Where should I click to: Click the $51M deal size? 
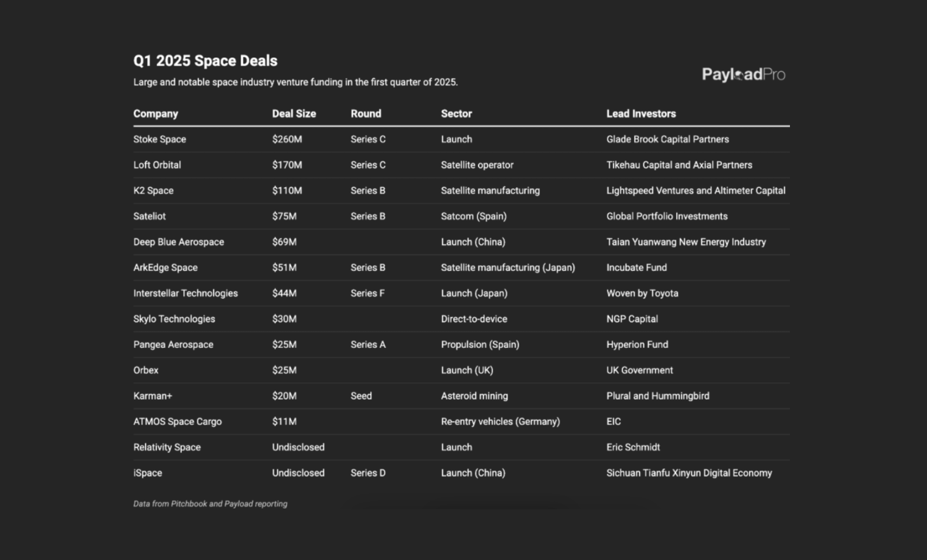click(x=284, y=268)
